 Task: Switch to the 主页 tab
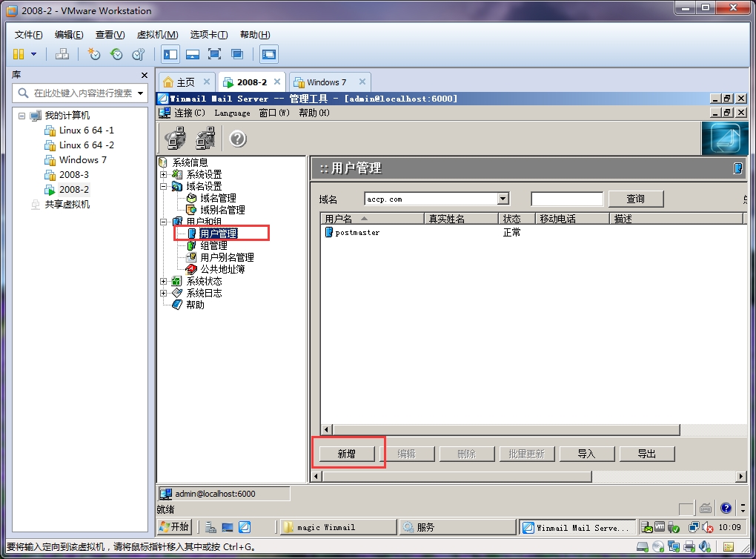click(x=185, y=82)
